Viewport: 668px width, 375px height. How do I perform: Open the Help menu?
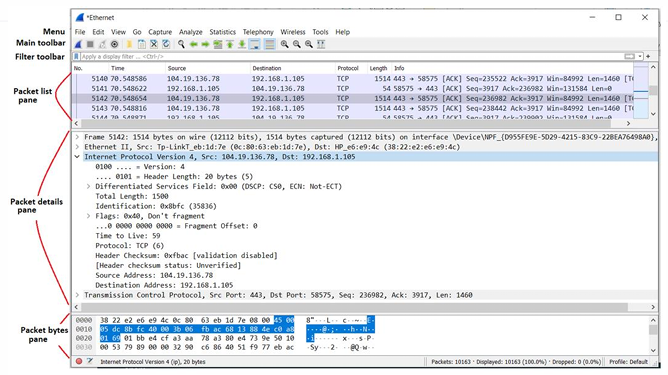343,32
